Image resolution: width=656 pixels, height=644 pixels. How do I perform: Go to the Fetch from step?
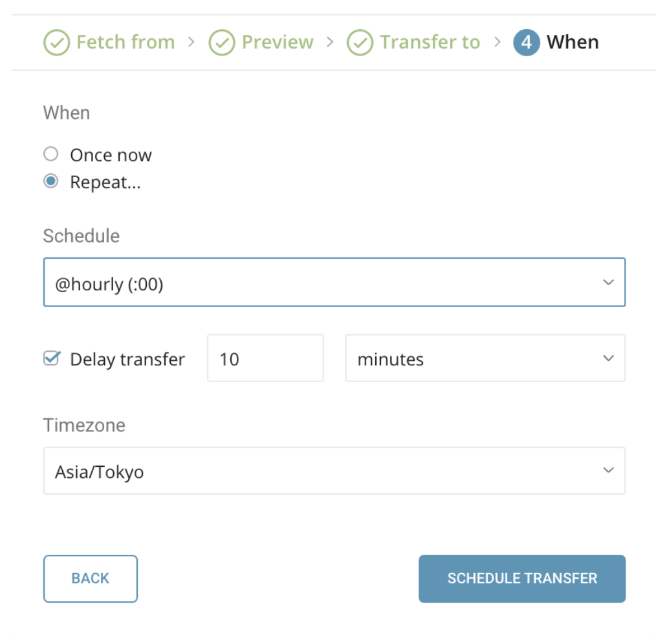click(x=125, y=43)
